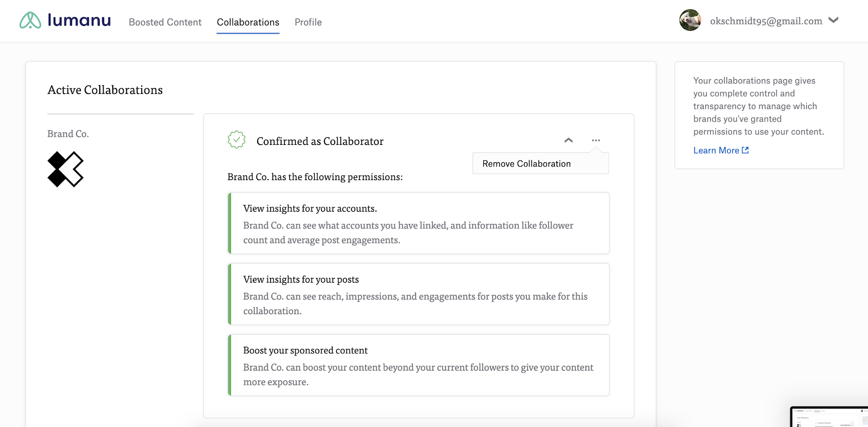868x427 pixels.
Task: Open the small preview thumbnail at the screen corner
Action: point(829,417)
